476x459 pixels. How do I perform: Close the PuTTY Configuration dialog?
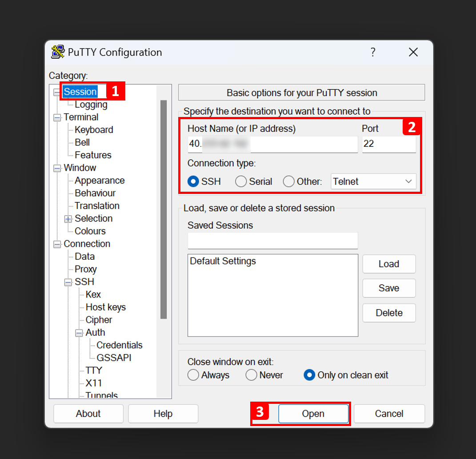click(413, 52)
